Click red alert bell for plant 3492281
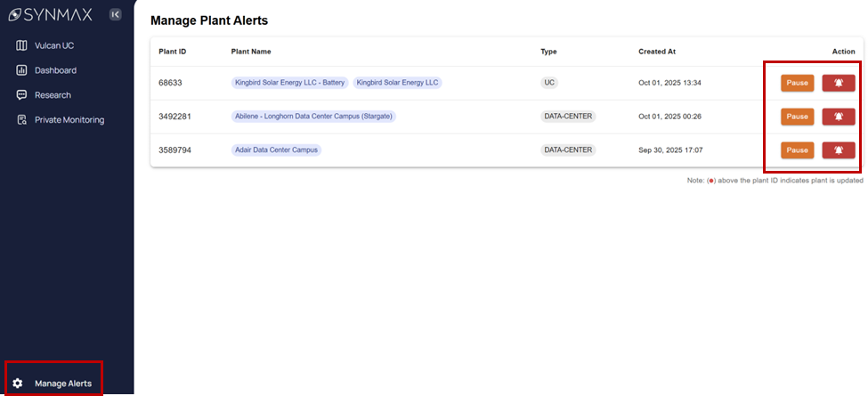 click(838, 117)
